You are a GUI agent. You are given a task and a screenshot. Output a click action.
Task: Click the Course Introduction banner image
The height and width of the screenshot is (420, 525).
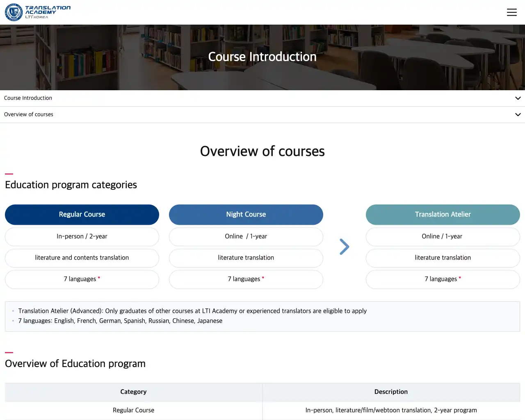click(x=262, y=57)
